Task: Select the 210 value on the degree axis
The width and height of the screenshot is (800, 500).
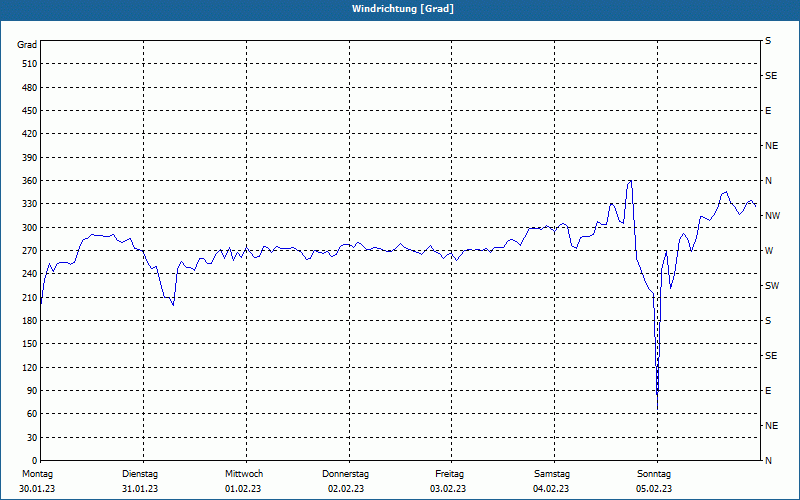Action: (x=30, y=297)
